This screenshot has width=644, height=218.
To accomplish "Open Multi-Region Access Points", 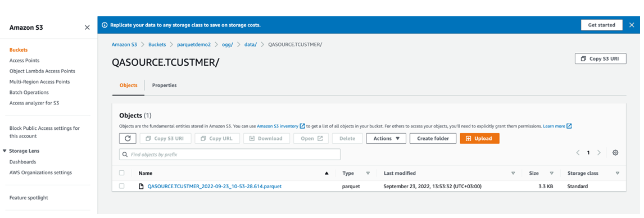I will (x=39, y=81).
